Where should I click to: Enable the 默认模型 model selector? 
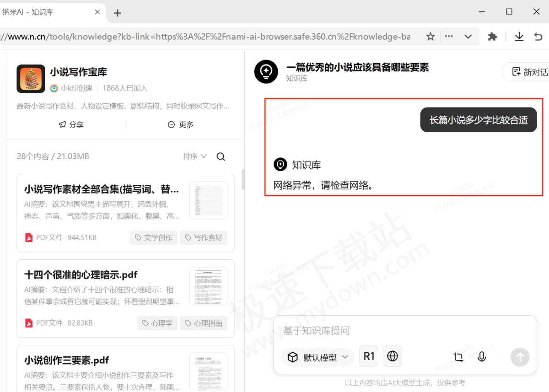pyautogui.click(x=318, y=357)
